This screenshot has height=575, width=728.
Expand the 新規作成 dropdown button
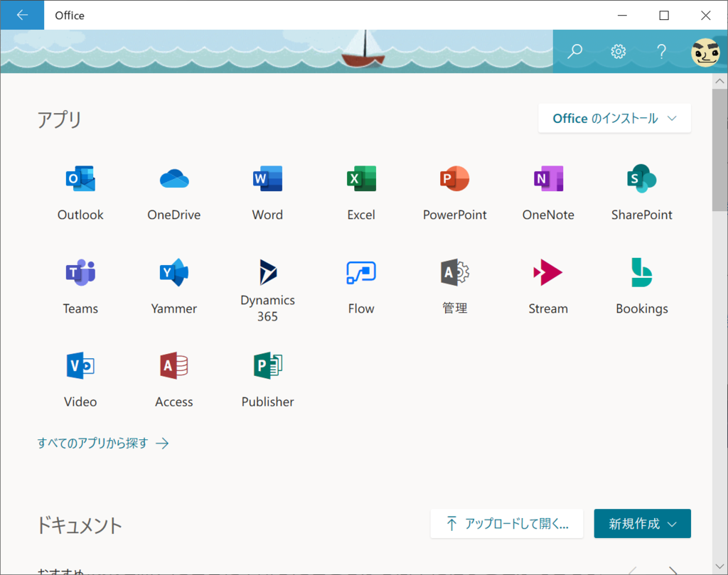[x=642, y=524]
